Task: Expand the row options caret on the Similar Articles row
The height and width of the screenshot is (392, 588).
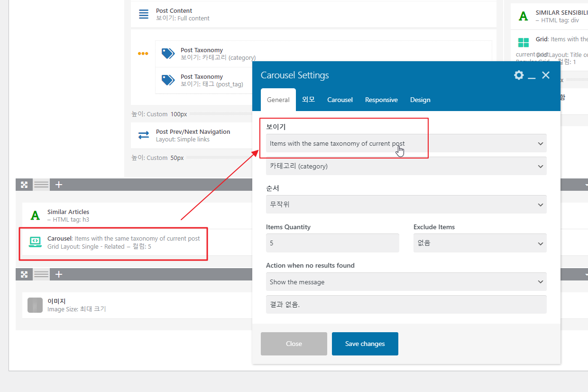Action: 586,185
